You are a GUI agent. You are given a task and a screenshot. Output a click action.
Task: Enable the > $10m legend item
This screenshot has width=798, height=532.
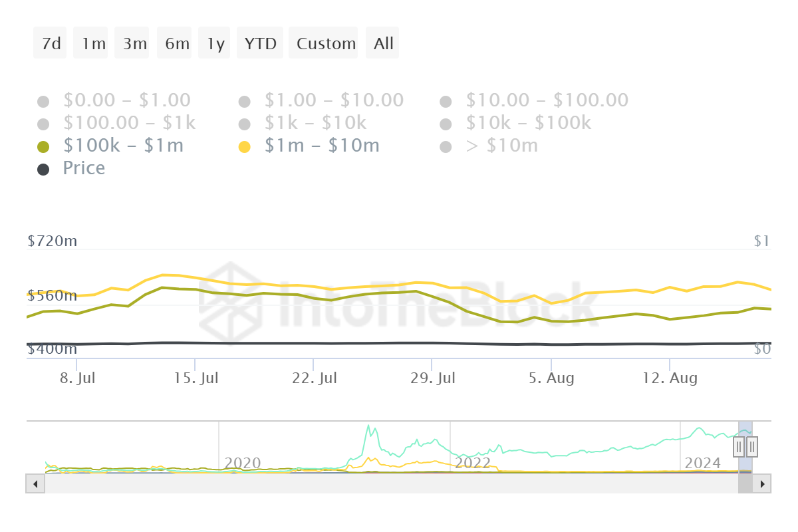pos(501,146)
